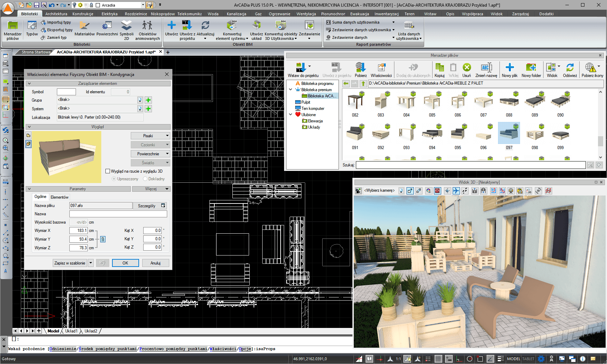Open the Pisaki dropdown

[150, 136]
